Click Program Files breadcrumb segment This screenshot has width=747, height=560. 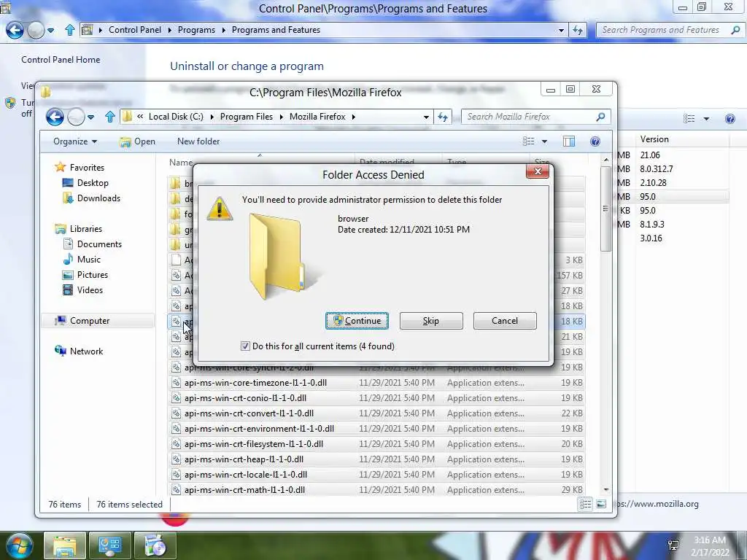click(x=247, y=117)
